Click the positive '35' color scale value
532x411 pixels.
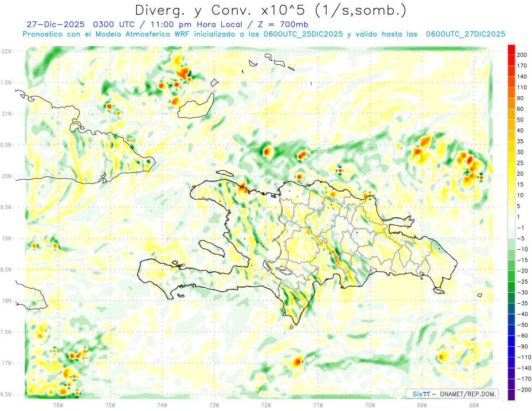pos(520,141)
